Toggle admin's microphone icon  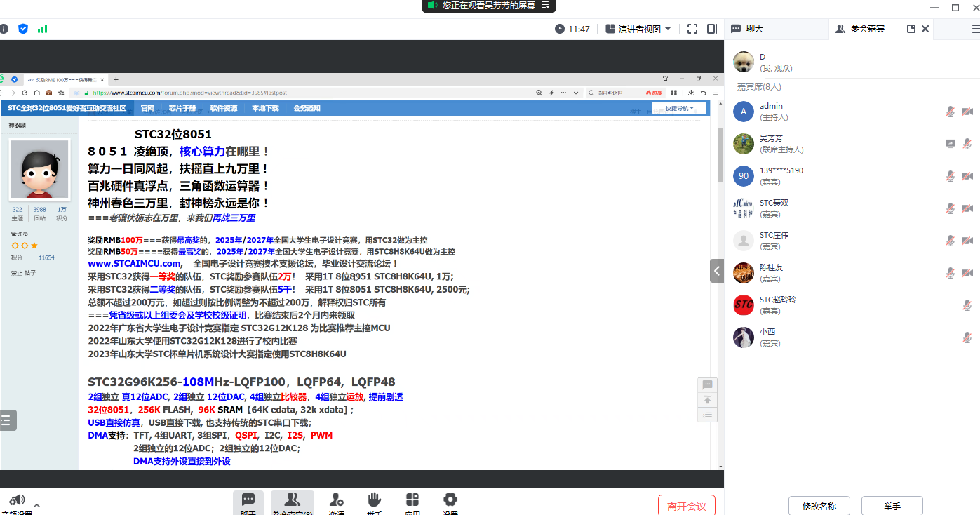click(951, 112)
